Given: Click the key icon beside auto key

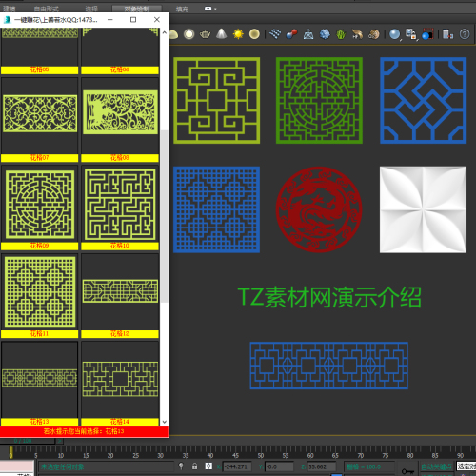Looking at the screenshot, I should tap(407, 471).
